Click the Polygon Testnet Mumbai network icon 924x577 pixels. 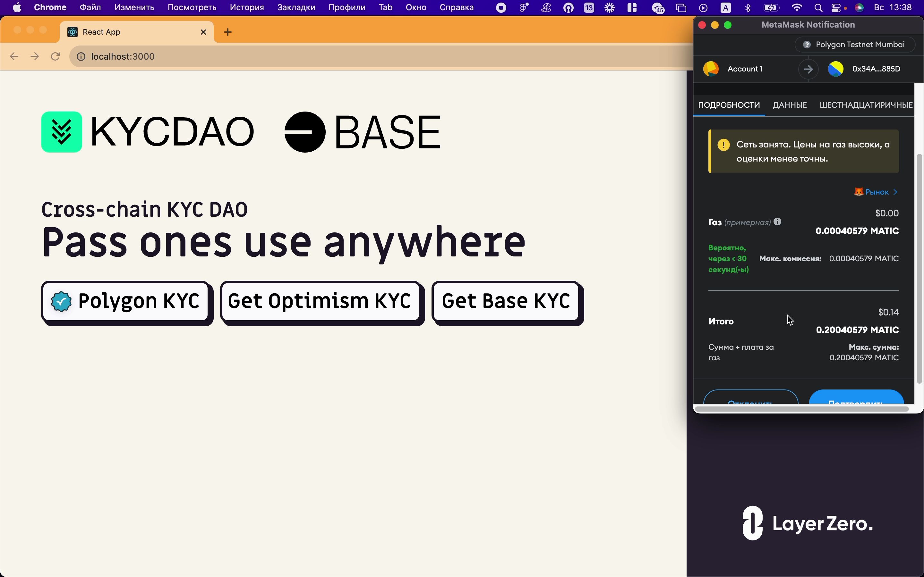[x=807, y=44]
